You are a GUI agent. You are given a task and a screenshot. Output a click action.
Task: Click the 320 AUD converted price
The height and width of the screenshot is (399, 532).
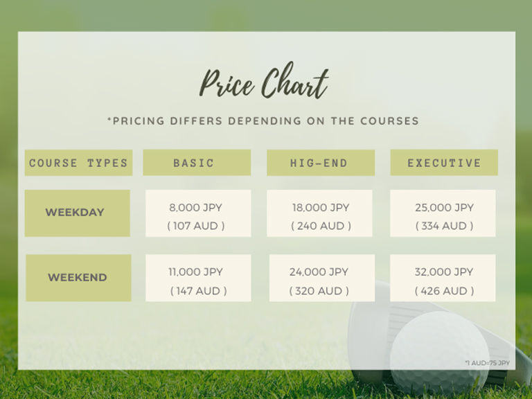coord(319,291)
